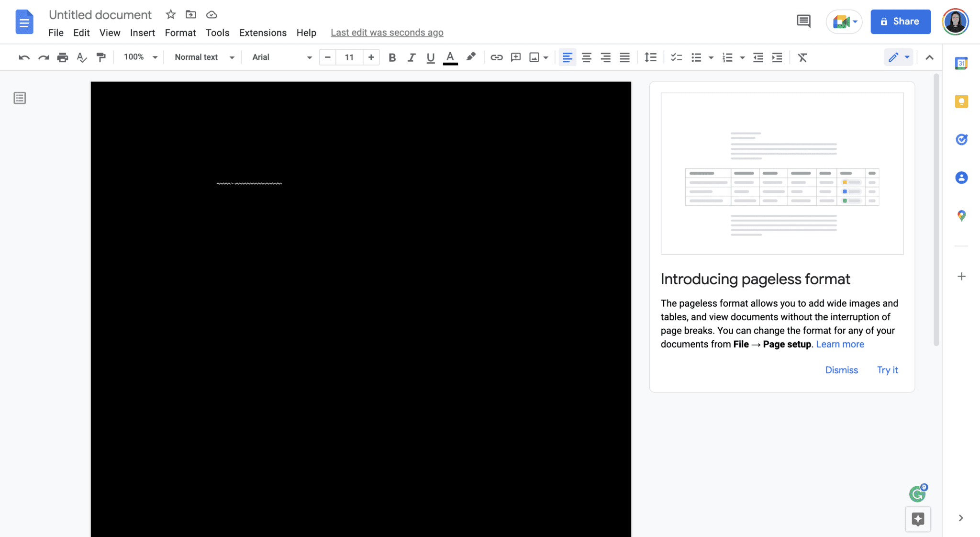This screenshot has height=537, width=980.
Task: Open comment history icon
Action: [803, 21]
